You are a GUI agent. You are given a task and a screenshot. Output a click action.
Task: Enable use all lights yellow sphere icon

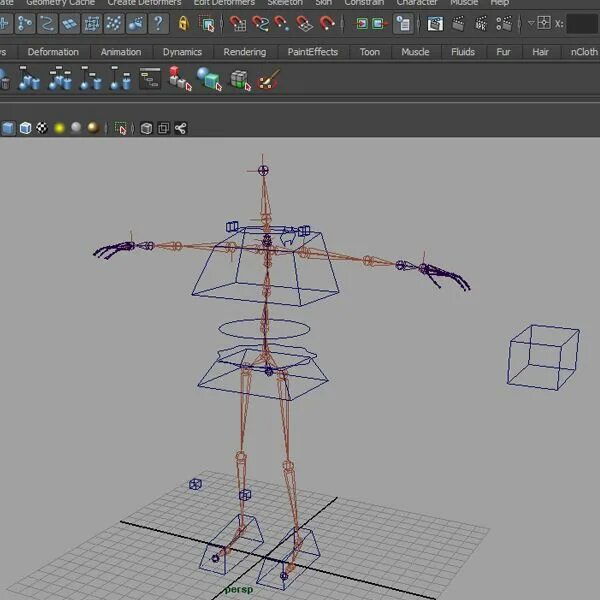59,128
